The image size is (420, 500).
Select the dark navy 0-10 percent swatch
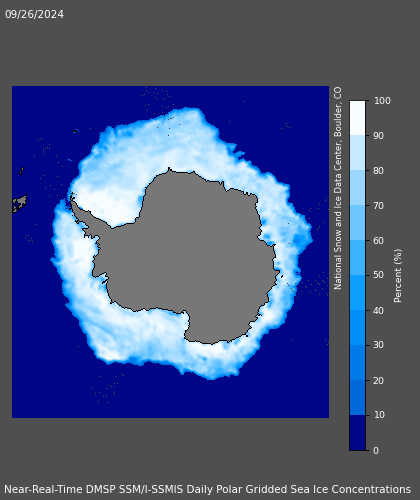pos(357,433)
